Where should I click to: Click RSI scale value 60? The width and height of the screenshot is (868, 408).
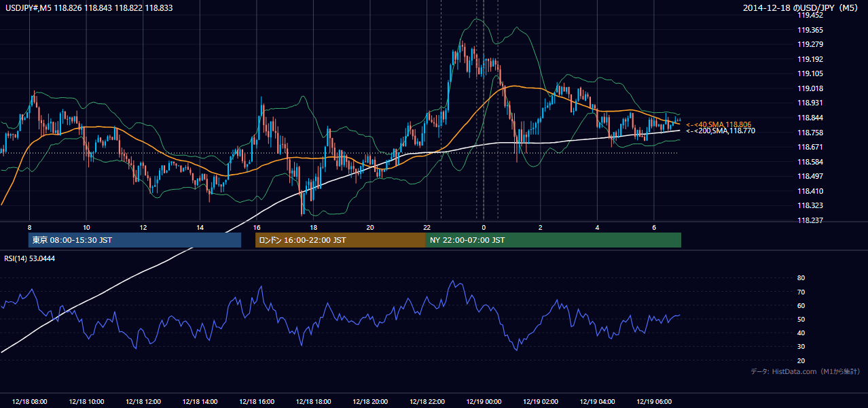pos(801,305)
